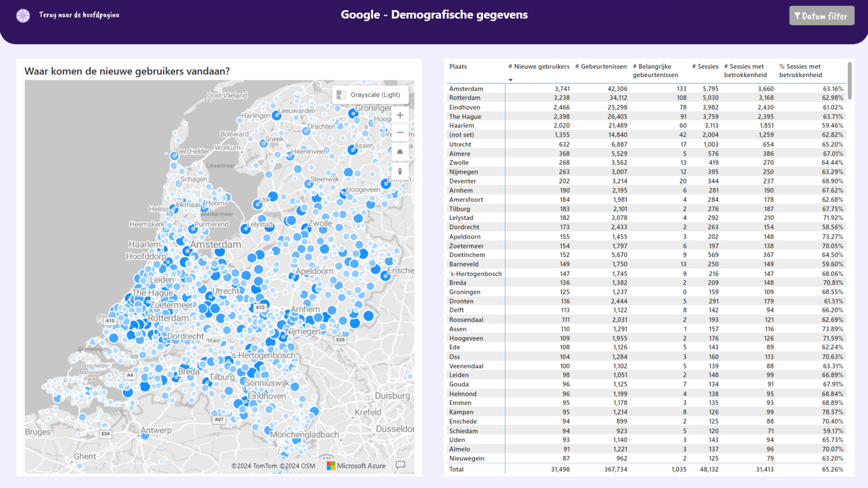Sort by '% Sessies met betrokkenheid' header

(x=800, y=71)
